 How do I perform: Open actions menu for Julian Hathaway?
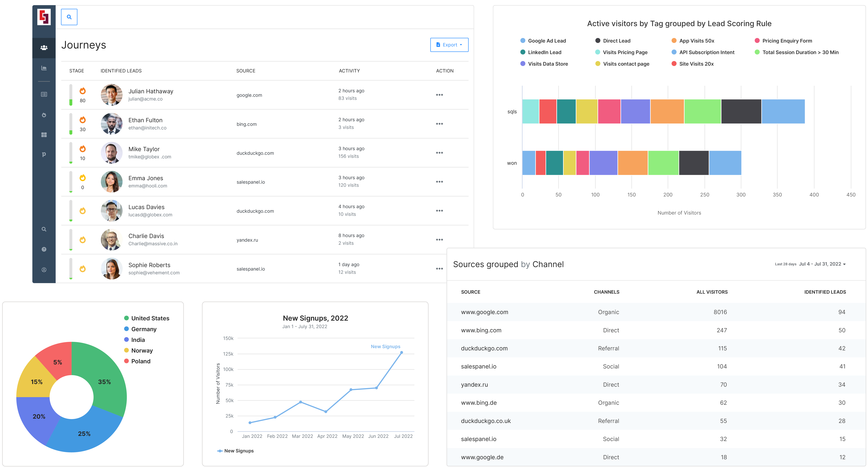click(439, 95)
